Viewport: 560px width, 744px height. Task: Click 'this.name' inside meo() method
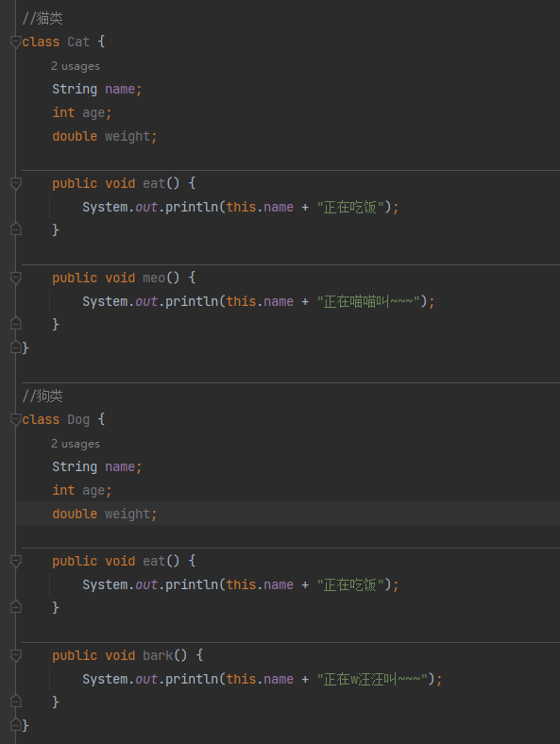(260, 302)
